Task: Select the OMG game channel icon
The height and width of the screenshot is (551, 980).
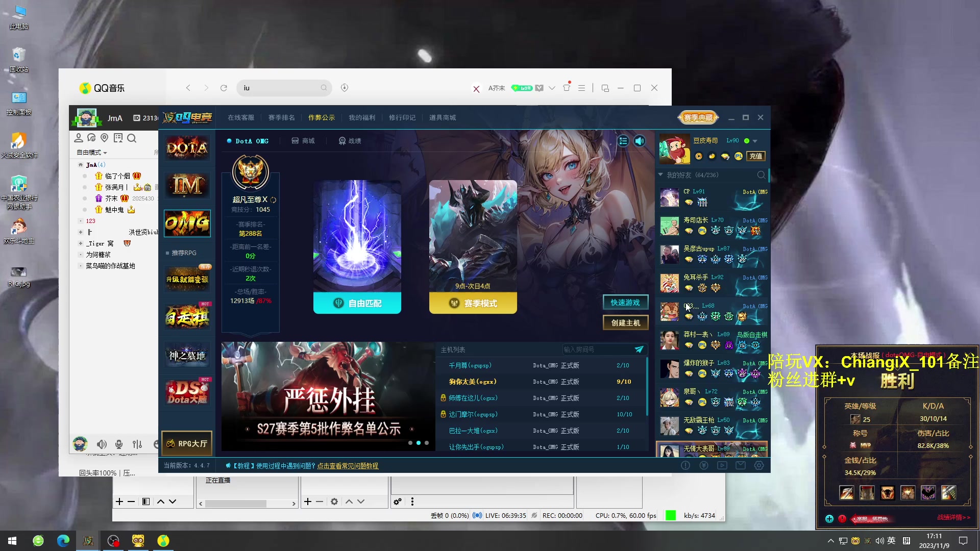Action: [x=187, y=223]
